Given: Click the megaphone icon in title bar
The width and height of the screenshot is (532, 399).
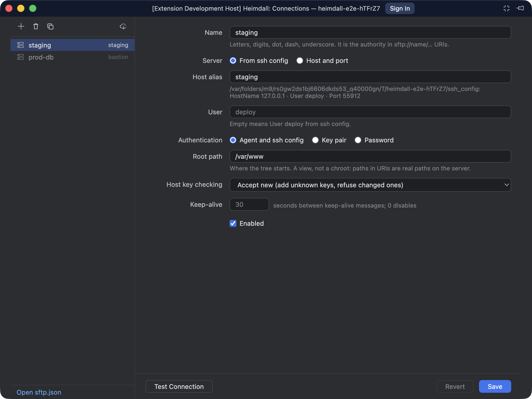Looking at the screenshot, I should [x=520, y=8].
